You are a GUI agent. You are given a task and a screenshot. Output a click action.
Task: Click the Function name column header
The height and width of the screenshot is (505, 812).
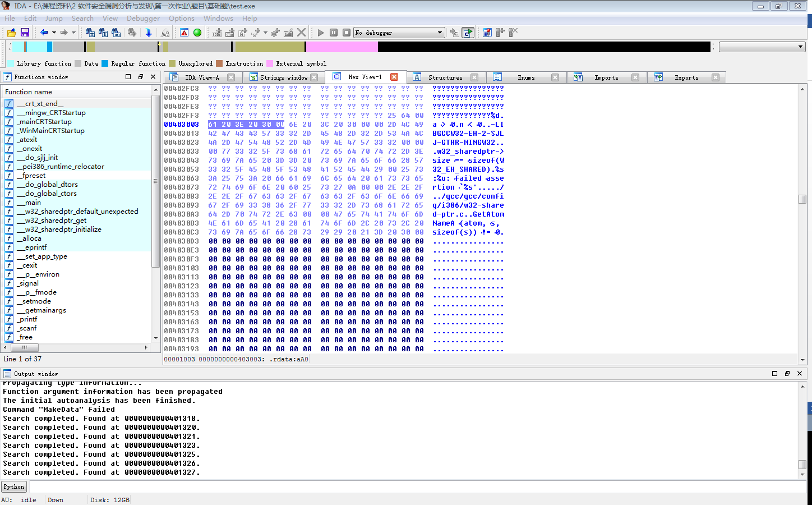pyautogui.click(x=77, y=92)
